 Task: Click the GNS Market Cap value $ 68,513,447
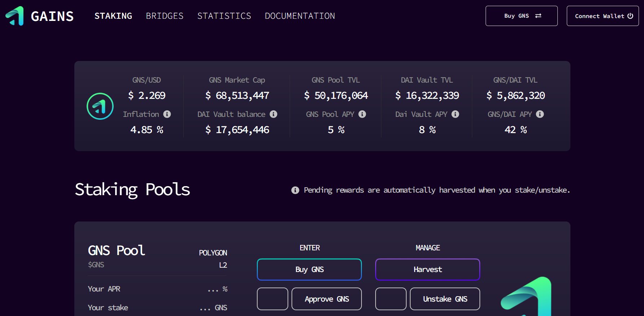pos(237,95)
